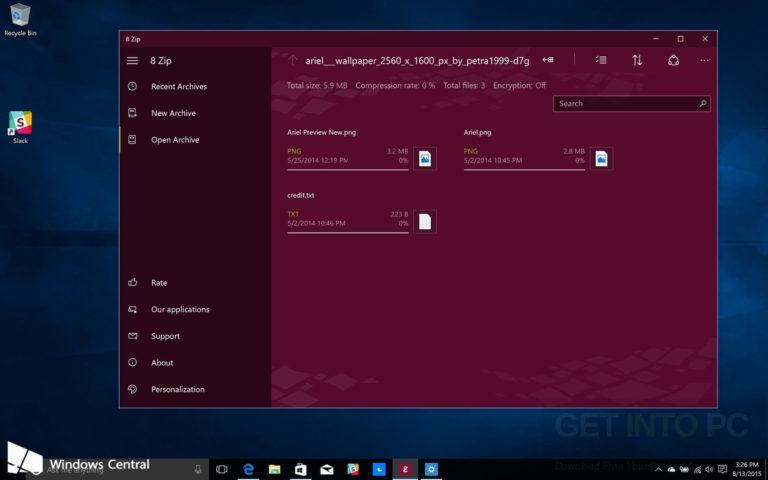Launch Microsoft Edge from the taskbar

click(x=248, y=469)
